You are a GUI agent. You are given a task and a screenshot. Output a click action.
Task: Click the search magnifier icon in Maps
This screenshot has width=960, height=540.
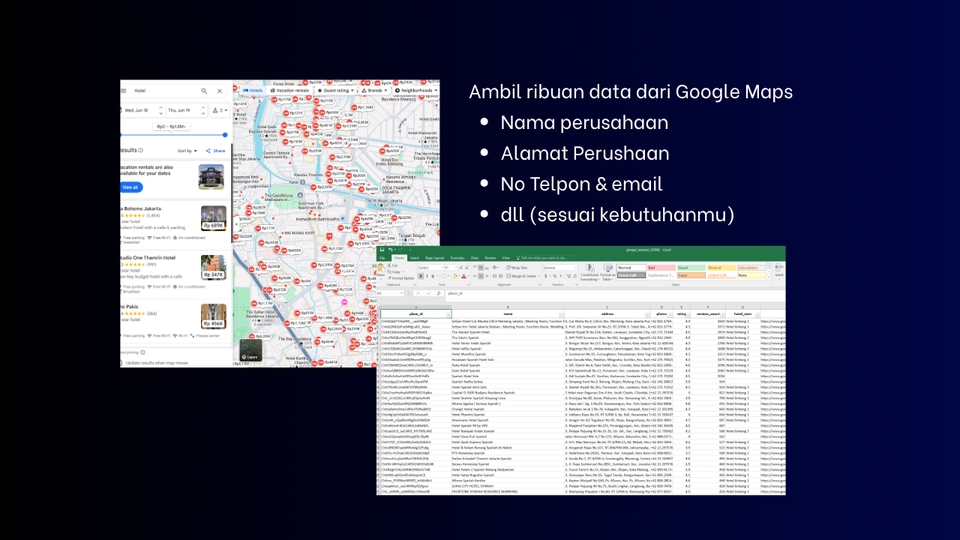pos(204,90)
